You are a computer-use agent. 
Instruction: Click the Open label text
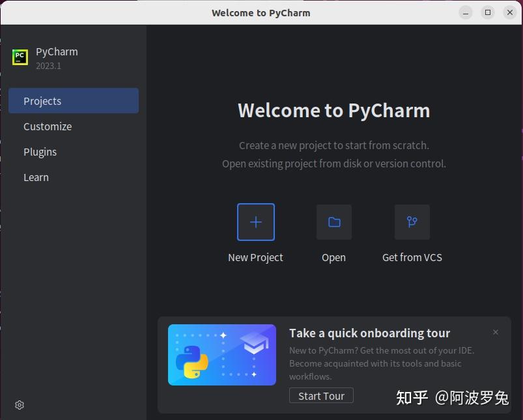coord(333,258)
